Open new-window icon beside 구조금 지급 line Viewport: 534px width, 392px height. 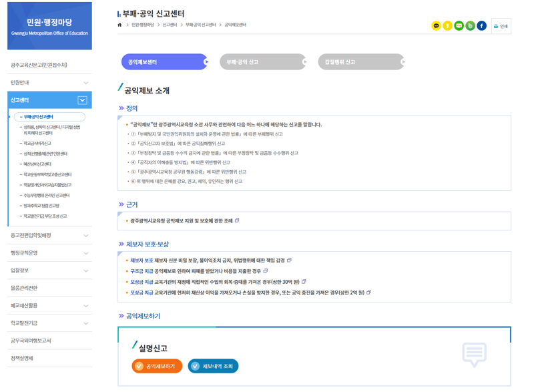point(266,271)
